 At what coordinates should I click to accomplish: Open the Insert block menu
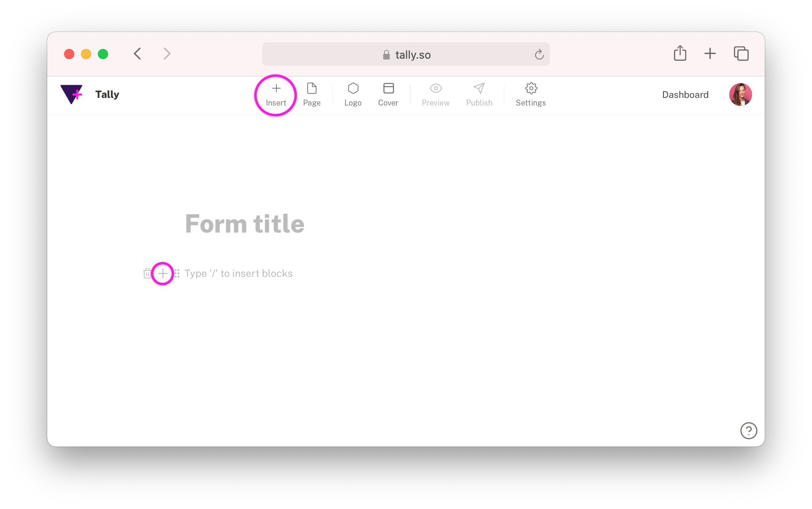(276, 95)
